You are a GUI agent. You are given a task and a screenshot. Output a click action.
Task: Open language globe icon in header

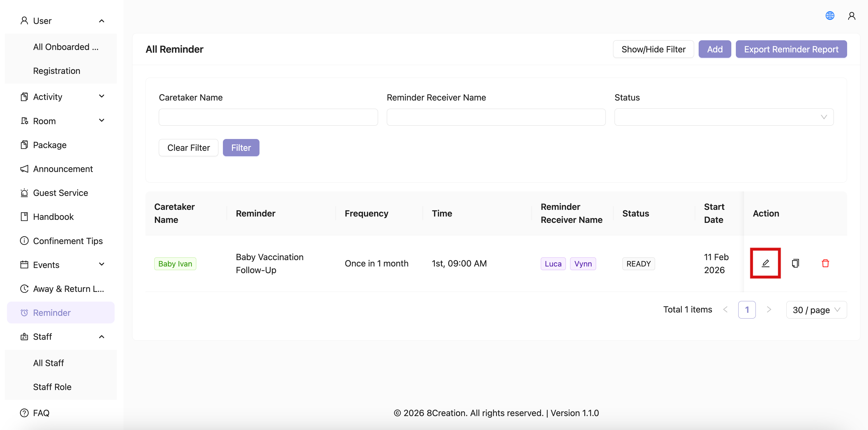[830, 15]
